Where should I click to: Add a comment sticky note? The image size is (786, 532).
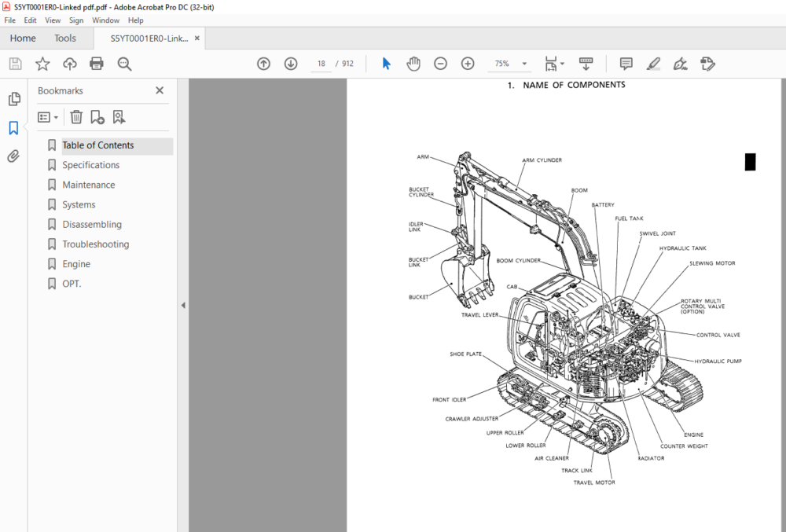(626, 64)
